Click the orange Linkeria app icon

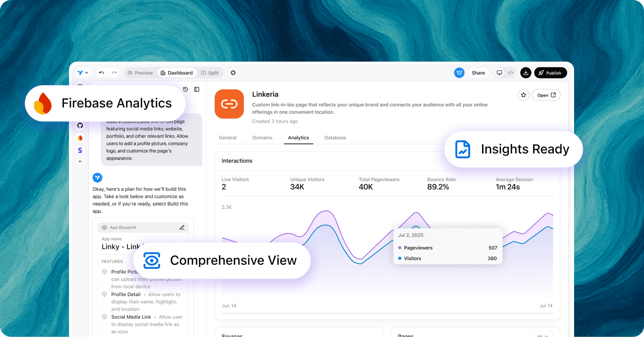coord(229,104)
